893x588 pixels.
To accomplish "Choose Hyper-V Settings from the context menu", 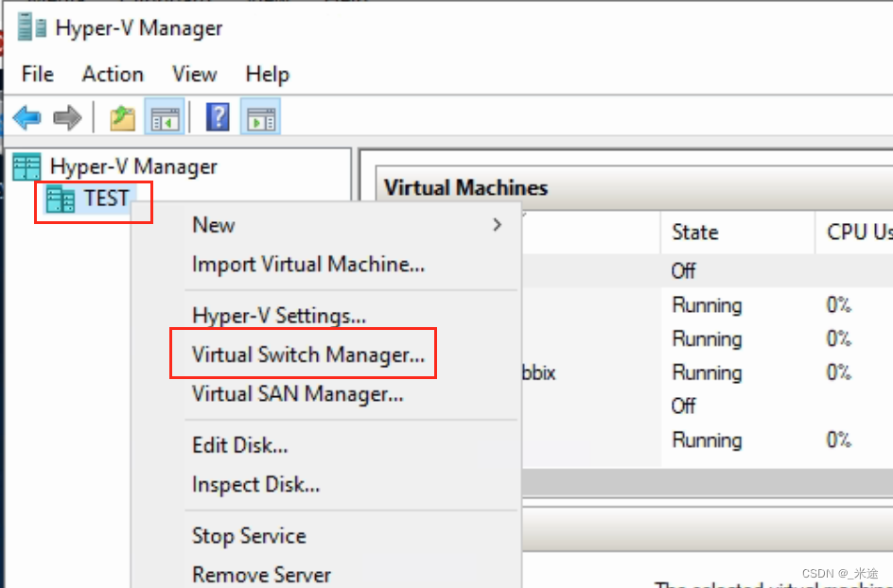I will tap(276, 315).
